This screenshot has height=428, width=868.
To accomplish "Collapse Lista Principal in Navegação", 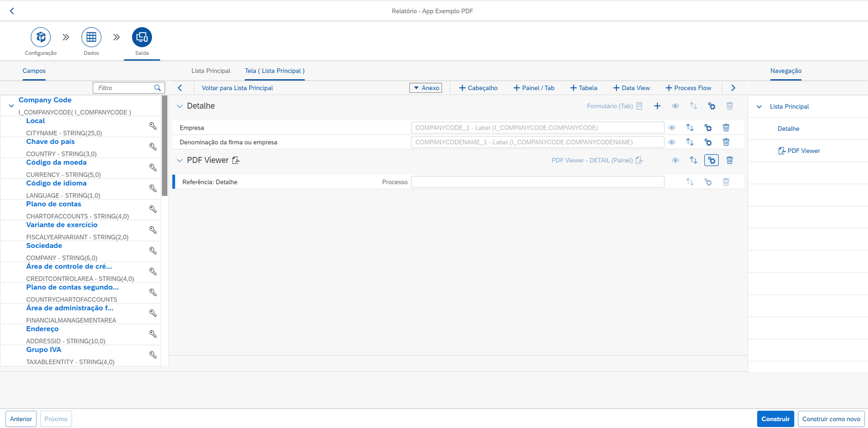I will pyautogui.click(x=759, y=107).
